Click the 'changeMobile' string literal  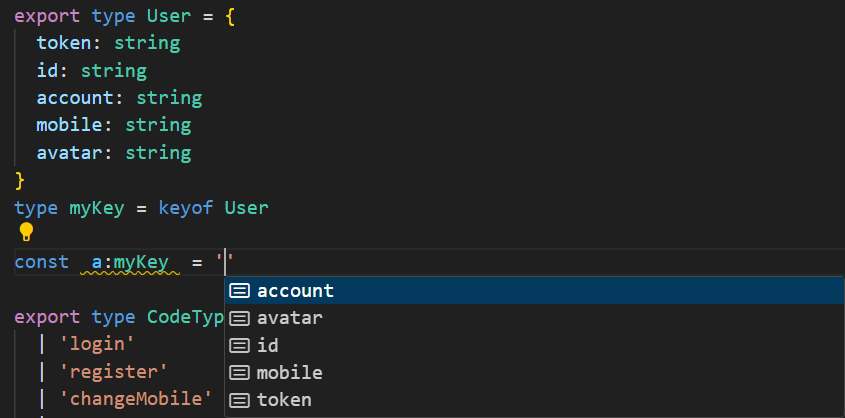[137, 400]
